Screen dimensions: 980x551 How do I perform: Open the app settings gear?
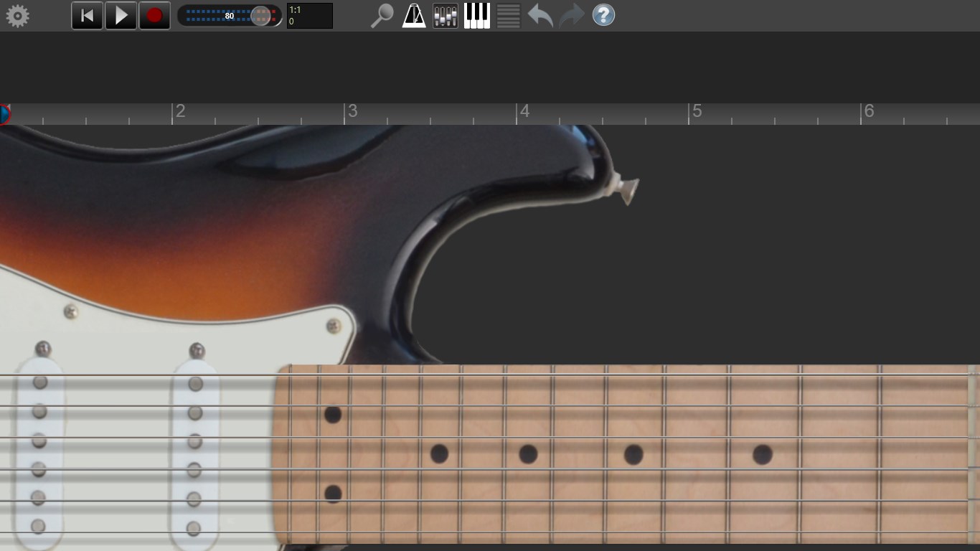coord(18,15)
